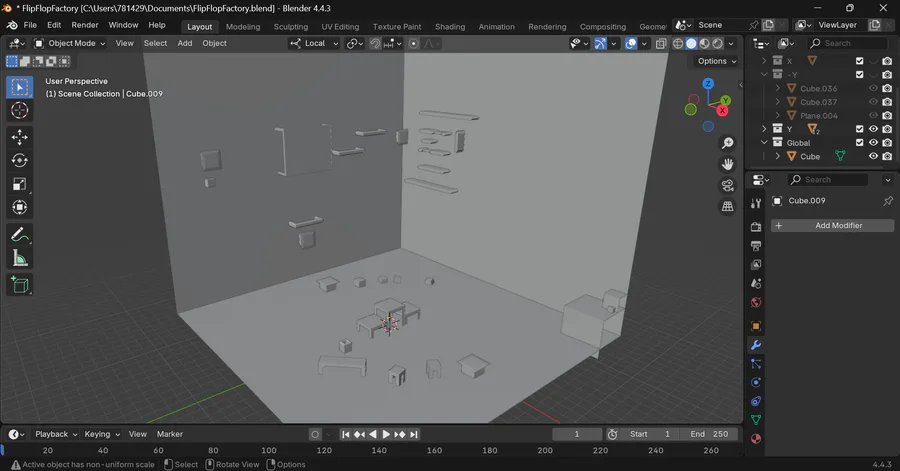Choose the Measure tool

20,258
